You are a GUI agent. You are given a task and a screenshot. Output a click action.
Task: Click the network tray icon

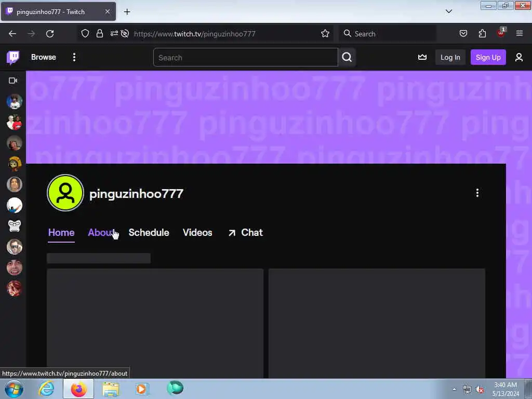(x=467, y=390)
